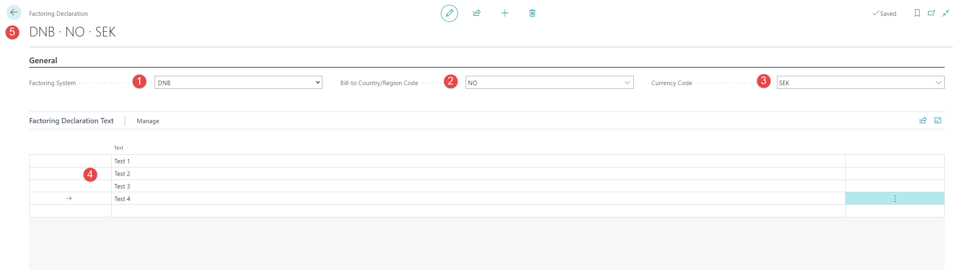Open the Manage menu

click(148, 121)
